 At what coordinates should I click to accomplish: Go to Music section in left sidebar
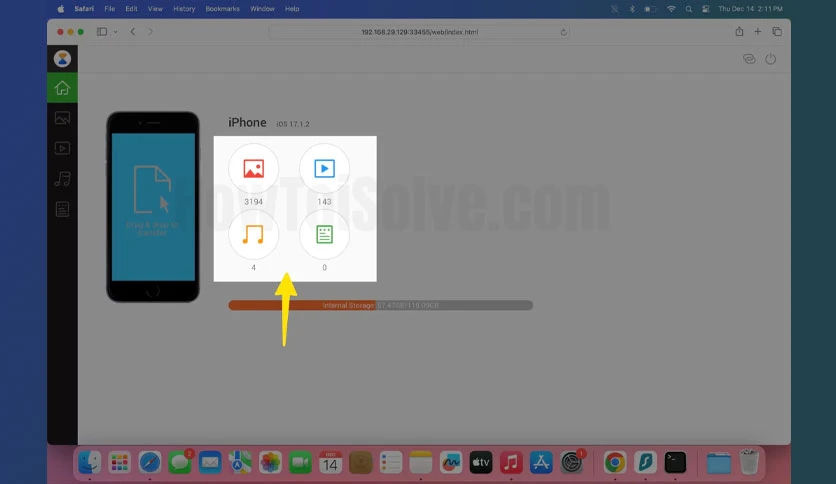62,179
